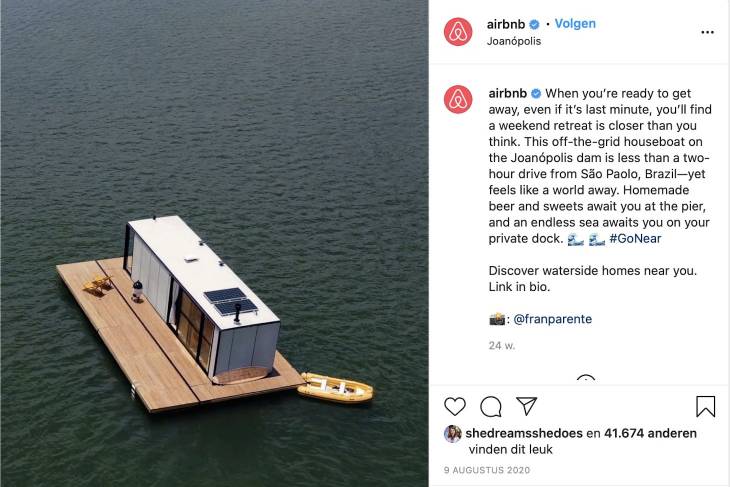Save post using the bookmark icon
This screenshot has height=487, width=730.
click(x=705, y=406)
